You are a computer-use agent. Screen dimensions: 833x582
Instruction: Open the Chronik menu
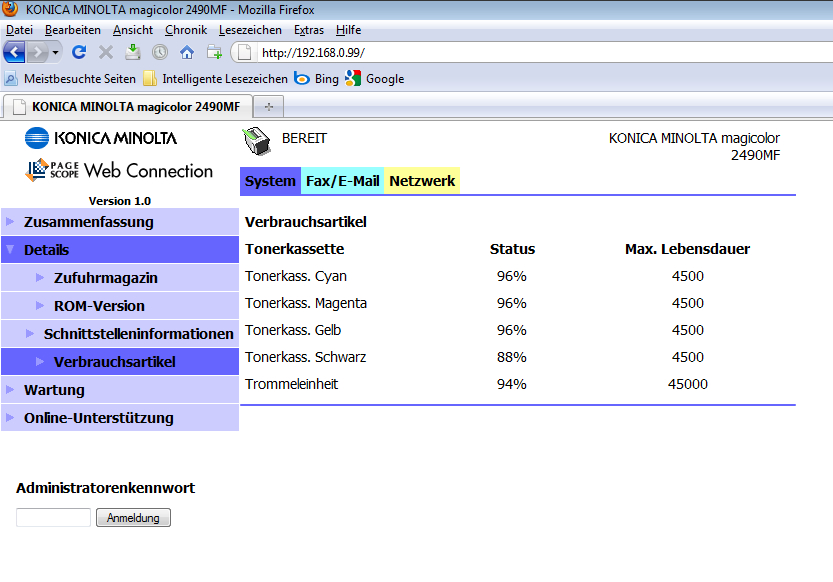point(186,30)
